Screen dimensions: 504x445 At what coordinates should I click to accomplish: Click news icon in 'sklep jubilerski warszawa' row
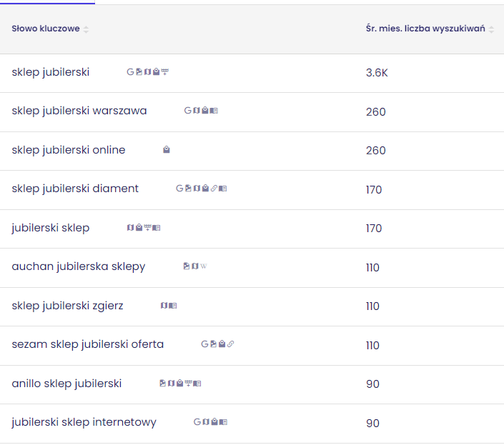pos(214,111)
